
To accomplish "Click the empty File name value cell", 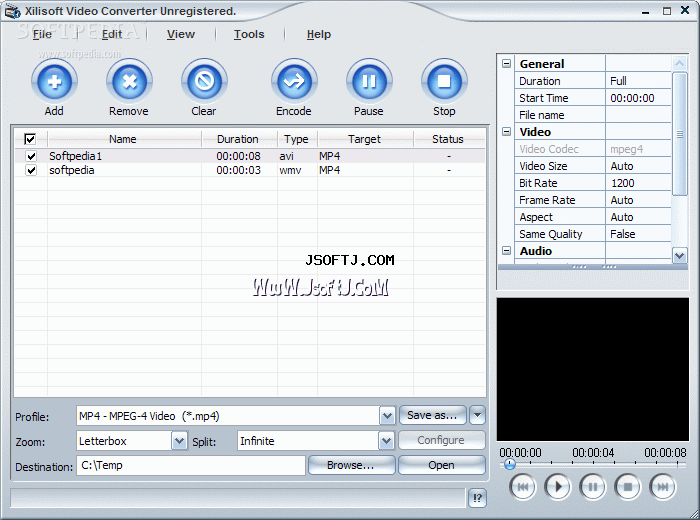I will [638, 115].
